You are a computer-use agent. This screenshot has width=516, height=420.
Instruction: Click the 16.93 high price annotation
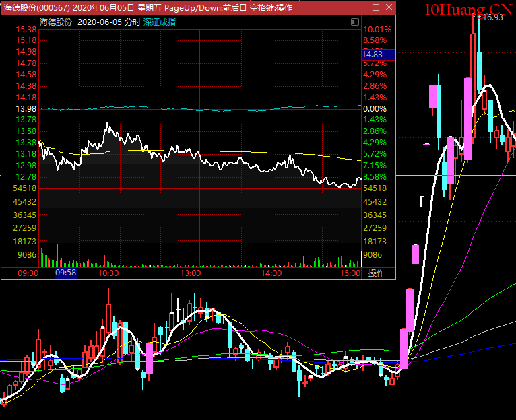(492, 17)
